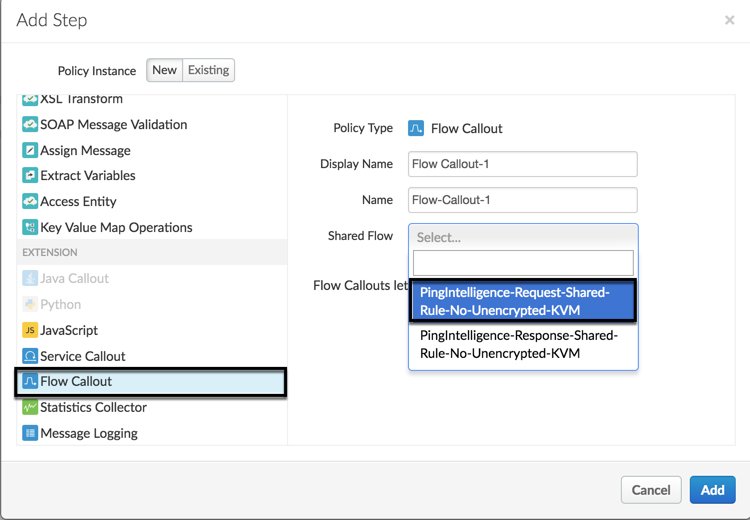Click the Assign Message policy icon
Image resolution: width=750 pixels, height=520 pixels.
30,151
